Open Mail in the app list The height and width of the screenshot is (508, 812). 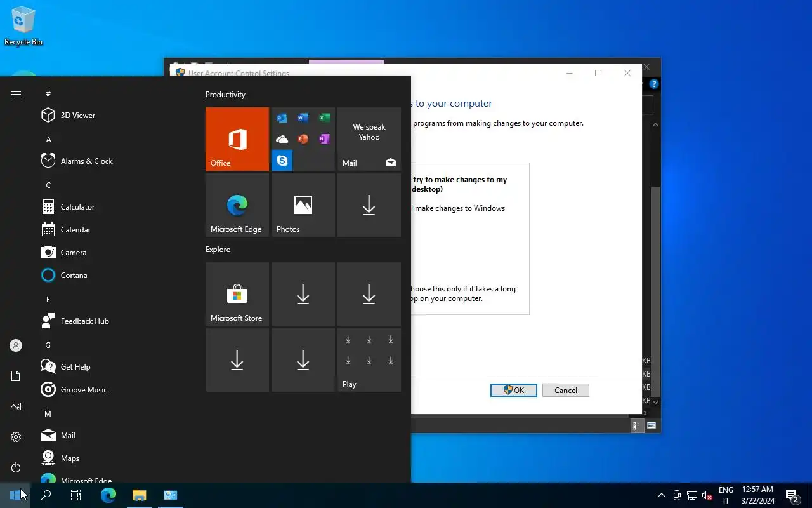114,436
